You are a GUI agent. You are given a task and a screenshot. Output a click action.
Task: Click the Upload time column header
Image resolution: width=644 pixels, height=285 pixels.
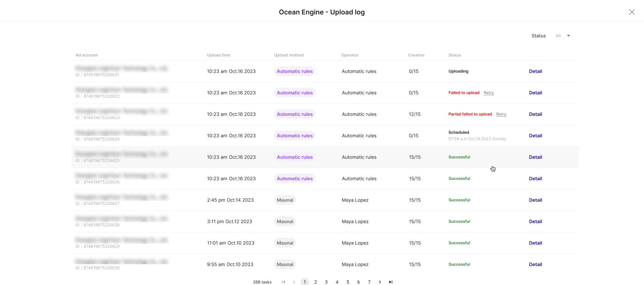tap(218, 55)
